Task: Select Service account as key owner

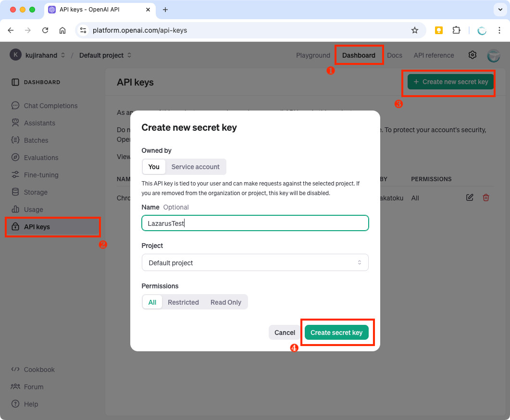Action: tap(196, 167)
